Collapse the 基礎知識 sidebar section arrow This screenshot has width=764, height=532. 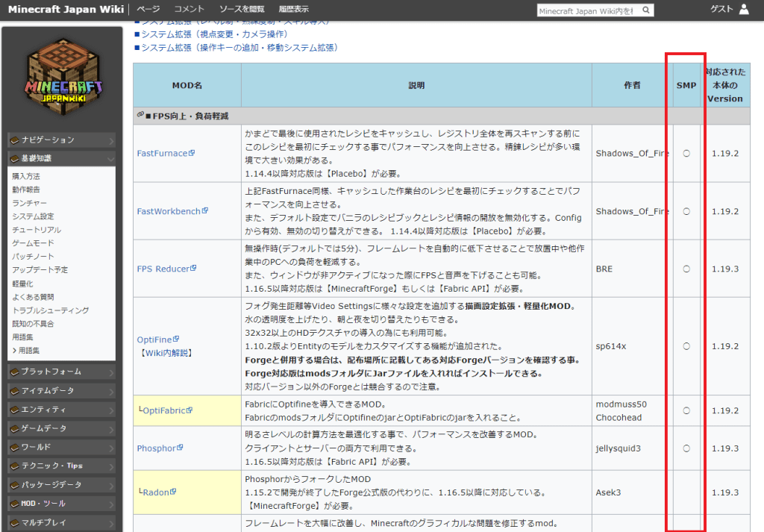(x=110, y=160)
